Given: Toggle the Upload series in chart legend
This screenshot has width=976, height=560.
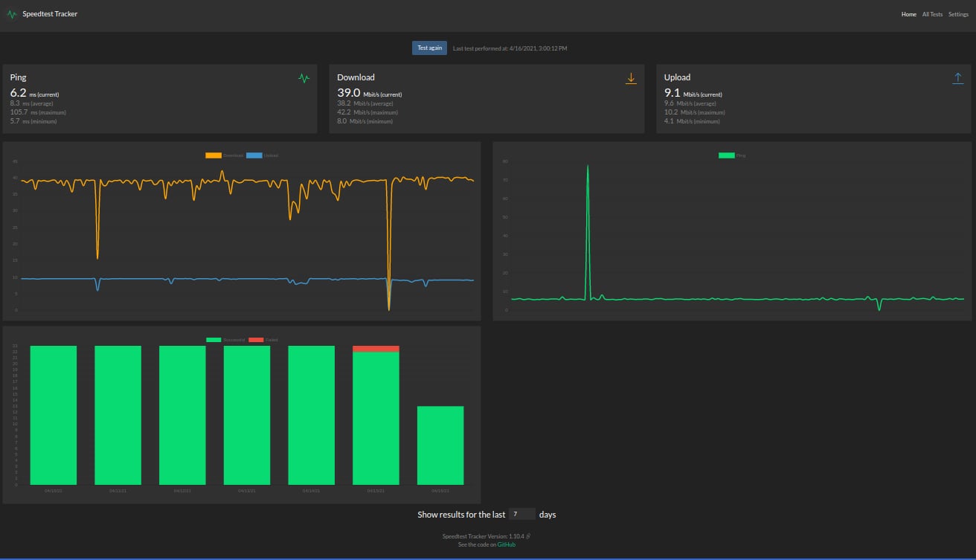Looking at the screenshot, I should tap(263, 155).
